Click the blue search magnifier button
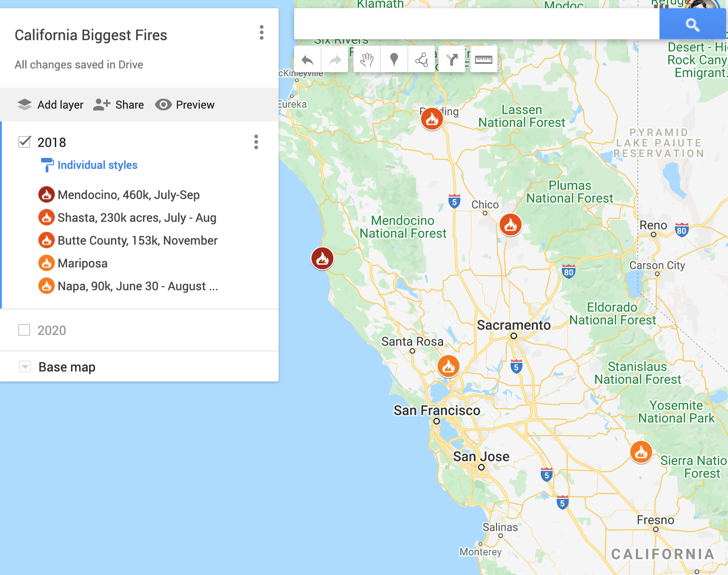This screenshot has height=575, width=728. pyautogui.click(x=692, y=24)
